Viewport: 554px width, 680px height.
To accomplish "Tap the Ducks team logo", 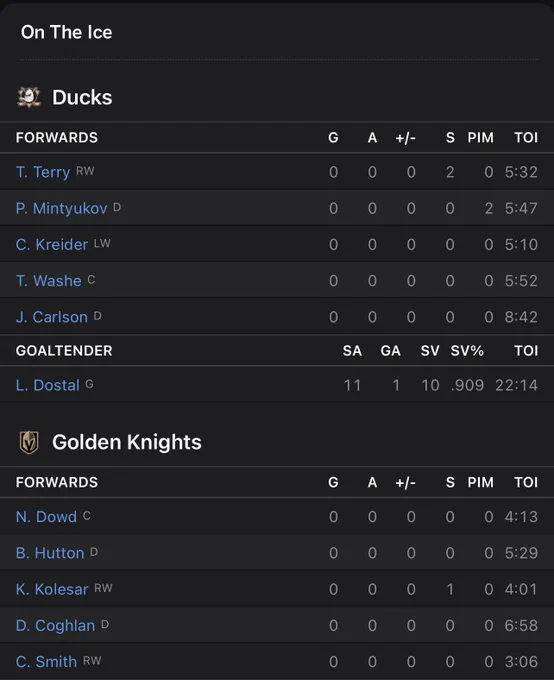I will (29, 97).
